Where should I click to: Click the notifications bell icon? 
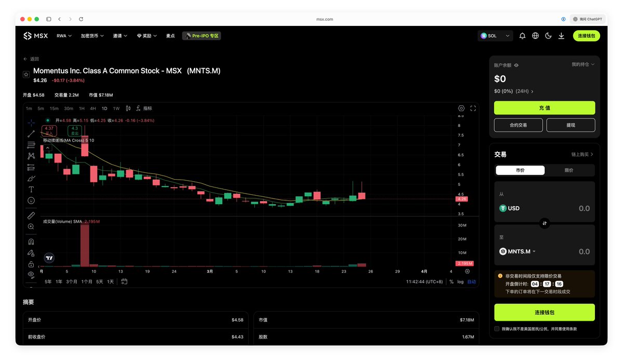522,36
